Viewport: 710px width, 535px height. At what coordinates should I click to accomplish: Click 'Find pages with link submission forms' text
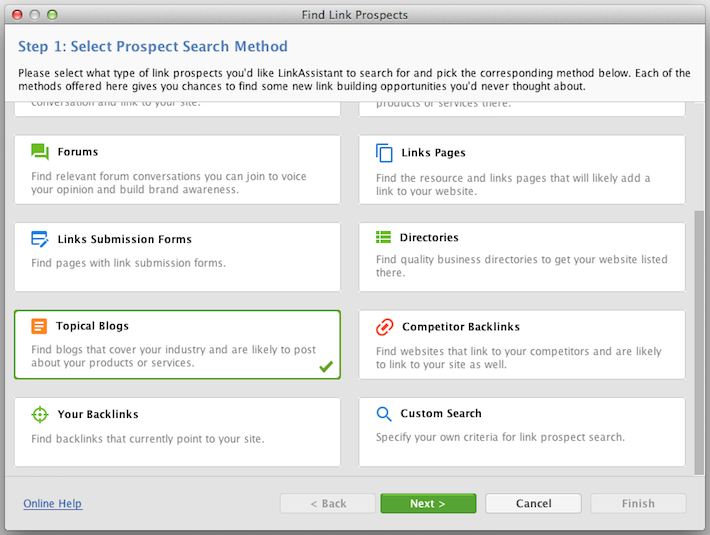point(129,263)
